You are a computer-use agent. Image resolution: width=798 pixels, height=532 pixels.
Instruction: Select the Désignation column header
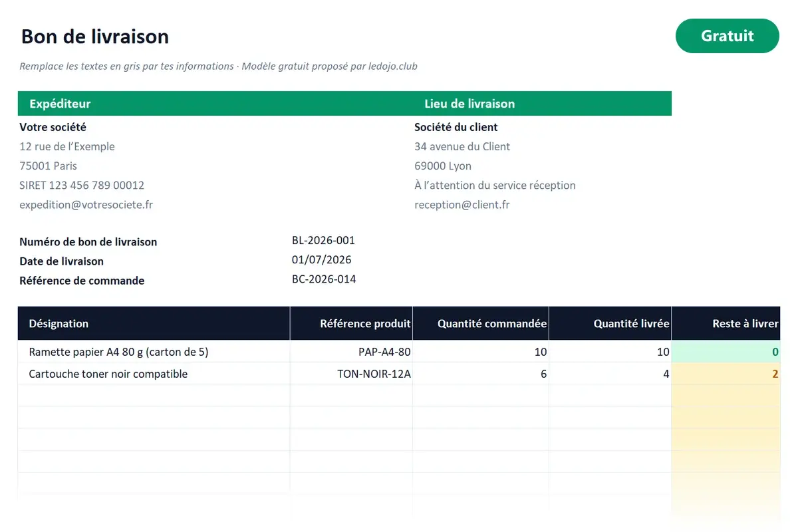[x=154, y=323]
